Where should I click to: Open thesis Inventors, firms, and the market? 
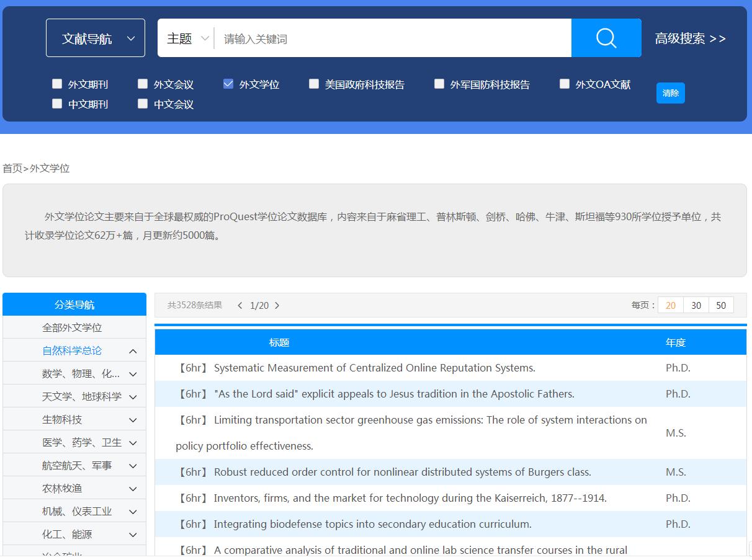tap(410, 498)
